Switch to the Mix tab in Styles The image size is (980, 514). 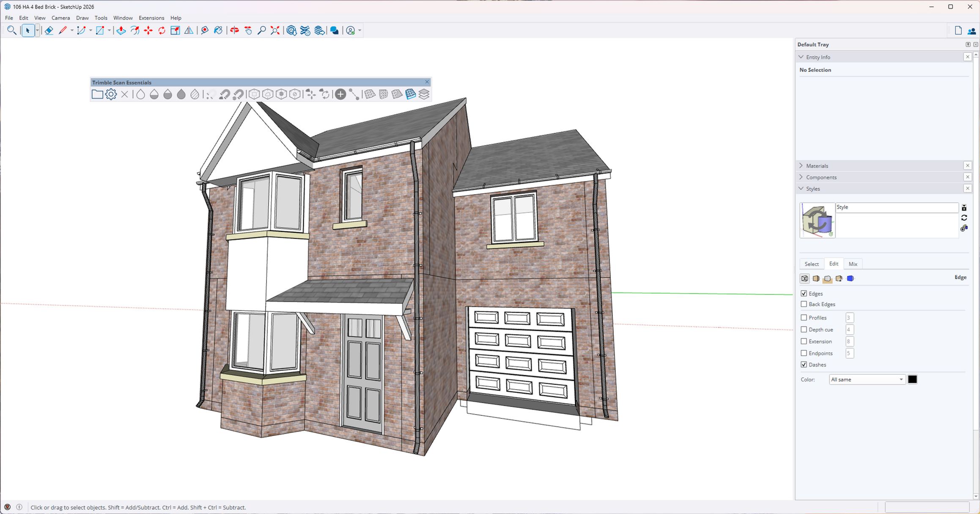(853, 264)
